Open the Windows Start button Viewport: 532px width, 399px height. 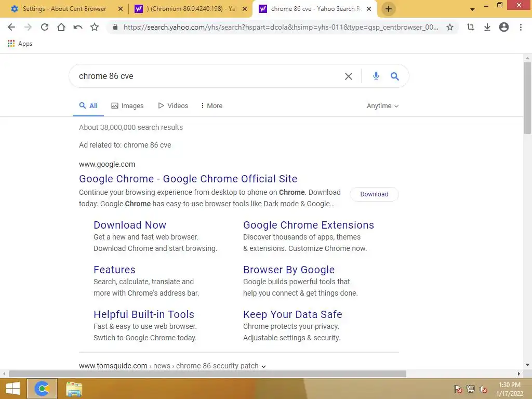pos(13,389)
